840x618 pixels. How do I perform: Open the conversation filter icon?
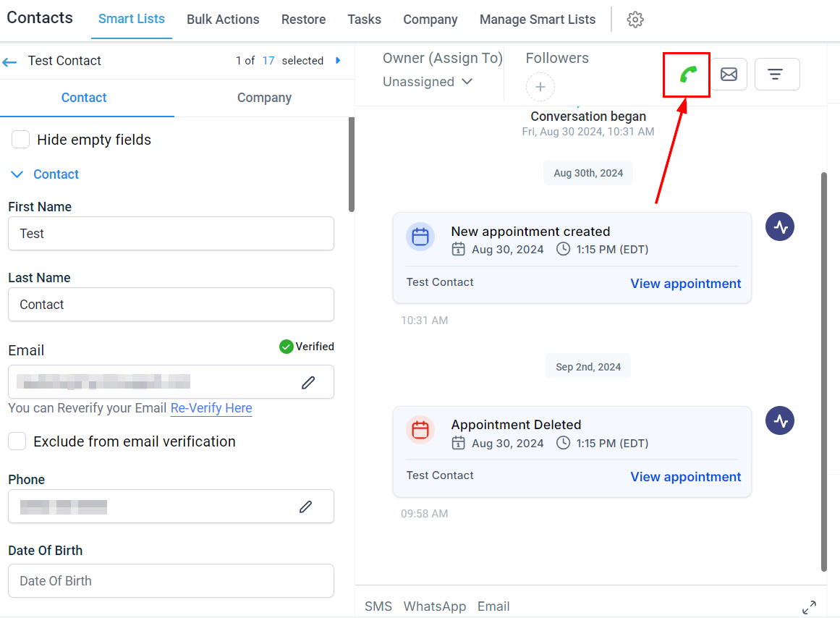point(777,74)
